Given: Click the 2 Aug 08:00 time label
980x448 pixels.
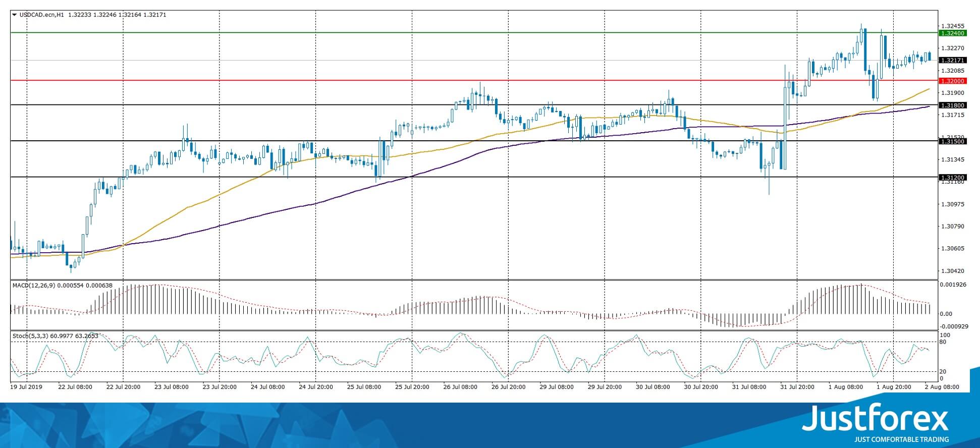Looking at the screenshot, I should click(942, 387).
